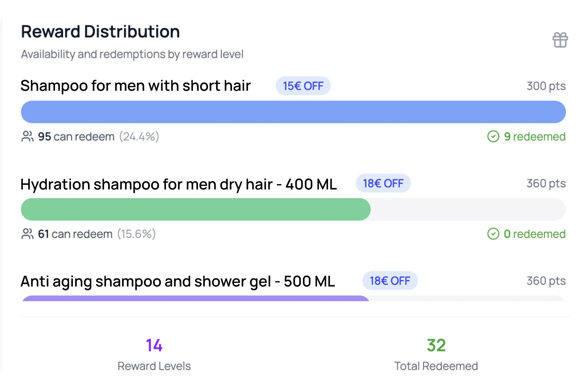Click the check circle icon next to 0 redeemed
Screen dimensions: 588x389
click(493, 234)
